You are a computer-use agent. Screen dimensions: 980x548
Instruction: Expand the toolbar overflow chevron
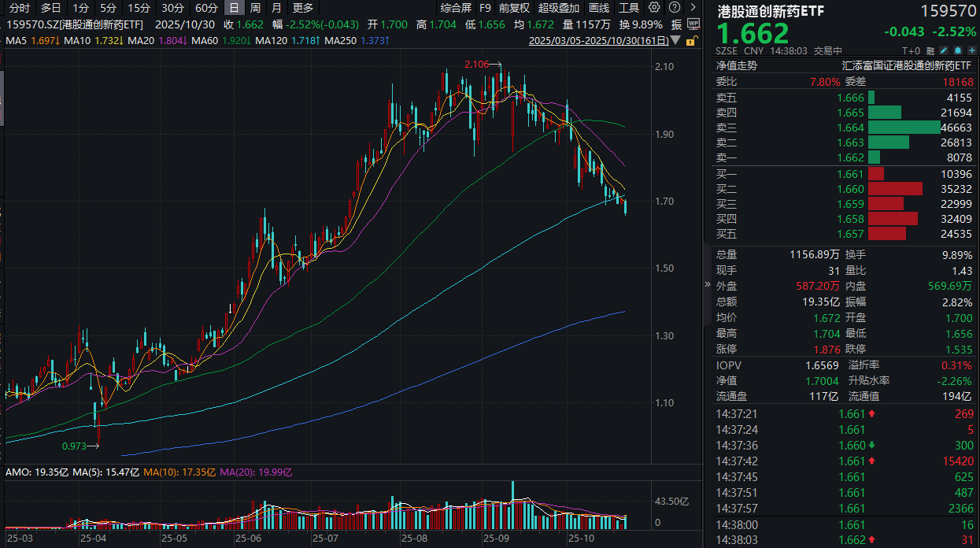coord(693,7)
